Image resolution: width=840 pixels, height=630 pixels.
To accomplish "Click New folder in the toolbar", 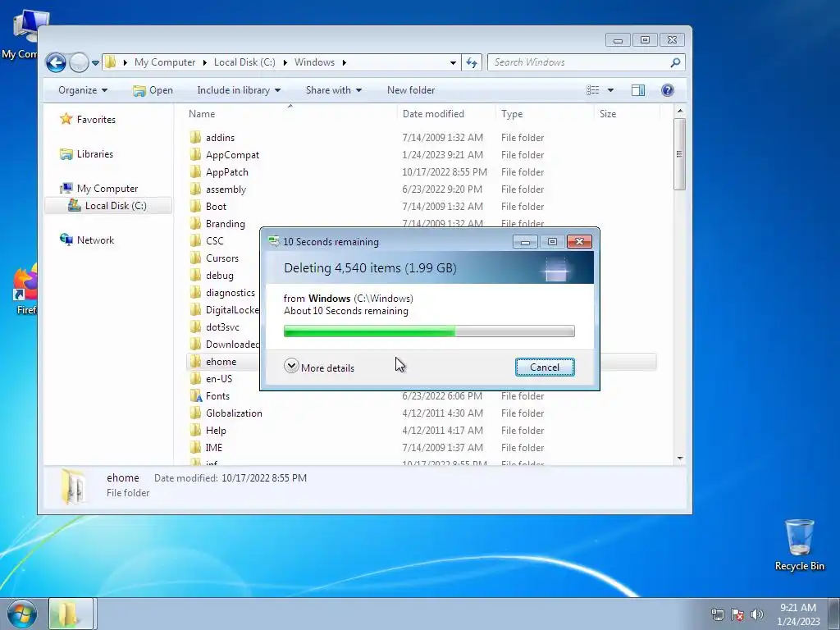I will 411,90.
